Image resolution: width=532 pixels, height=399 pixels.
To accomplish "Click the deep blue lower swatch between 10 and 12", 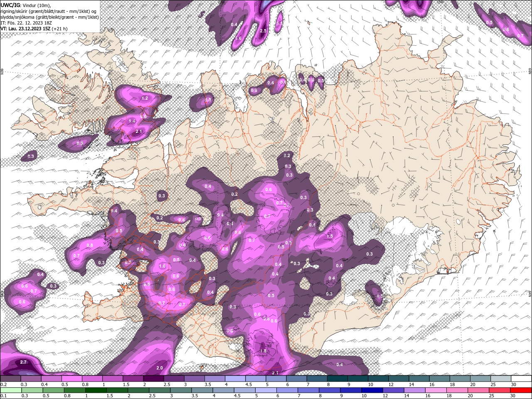I will tap(372, 390).
